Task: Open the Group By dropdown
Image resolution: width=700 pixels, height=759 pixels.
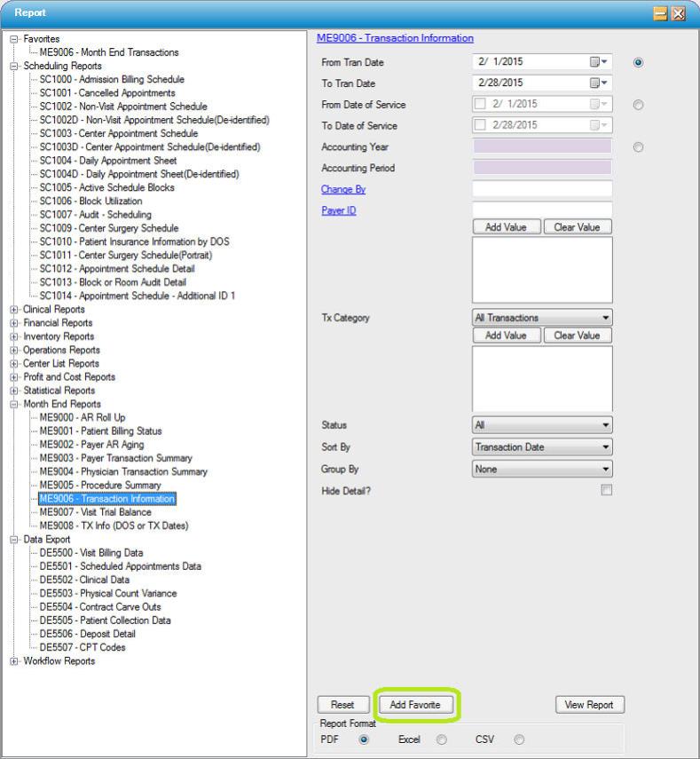Action: point(542,469)
